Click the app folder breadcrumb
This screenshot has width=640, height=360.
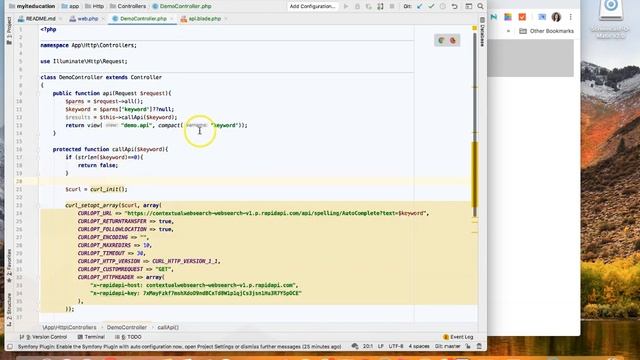coord(70,7)
